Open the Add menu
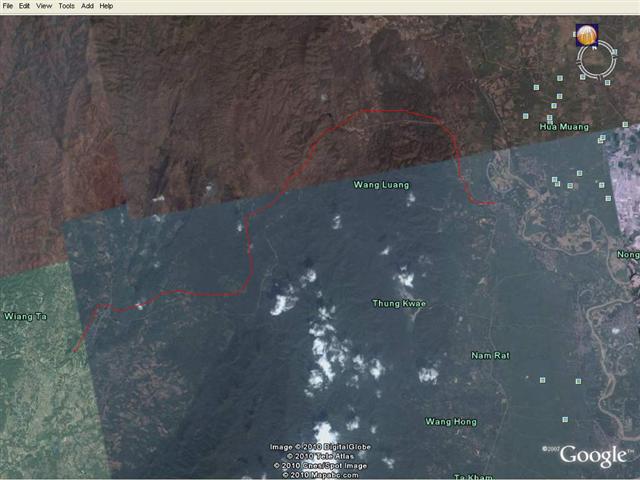The height and width of the screenshot is (480, 640). 87,6
